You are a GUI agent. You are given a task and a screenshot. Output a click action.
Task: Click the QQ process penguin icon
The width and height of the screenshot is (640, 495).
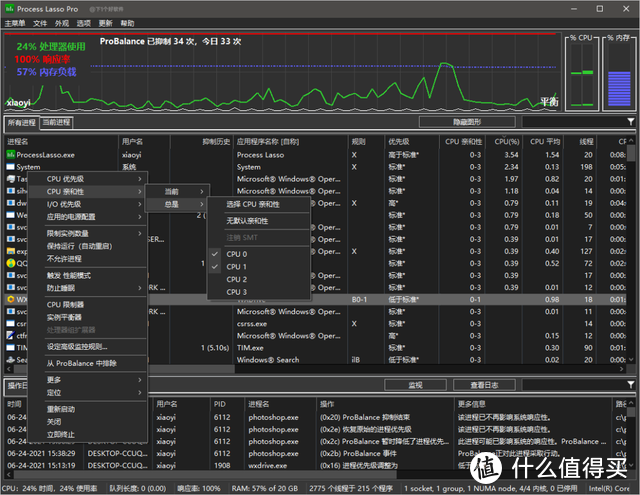coord(11,263)
